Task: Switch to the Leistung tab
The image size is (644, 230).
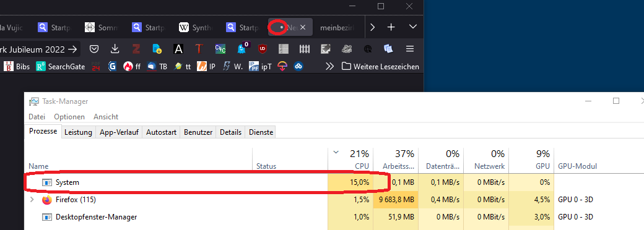Action: pyautogui.click(x=78, y=132)
